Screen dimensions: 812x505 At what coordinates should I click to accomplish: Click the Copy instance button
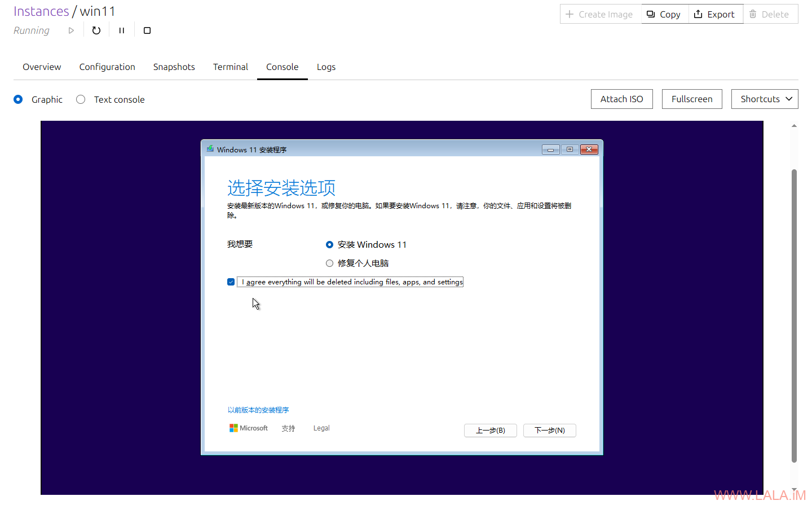coord(664,14)
